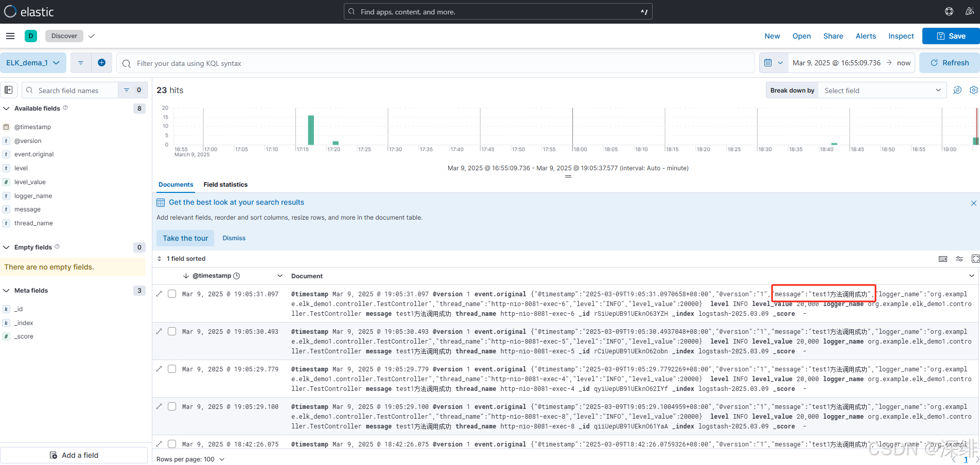
Task: Open display options icon in table toolbar
Action: click(959, 259)
